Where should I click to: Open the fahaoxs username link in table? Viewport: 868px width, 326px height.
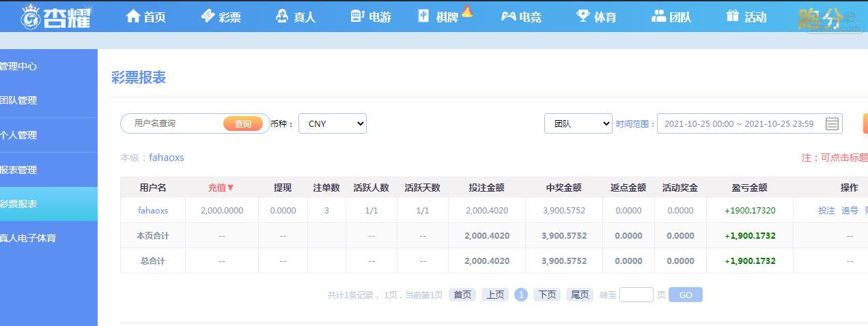pyautogui.click(x=153, y=211)
